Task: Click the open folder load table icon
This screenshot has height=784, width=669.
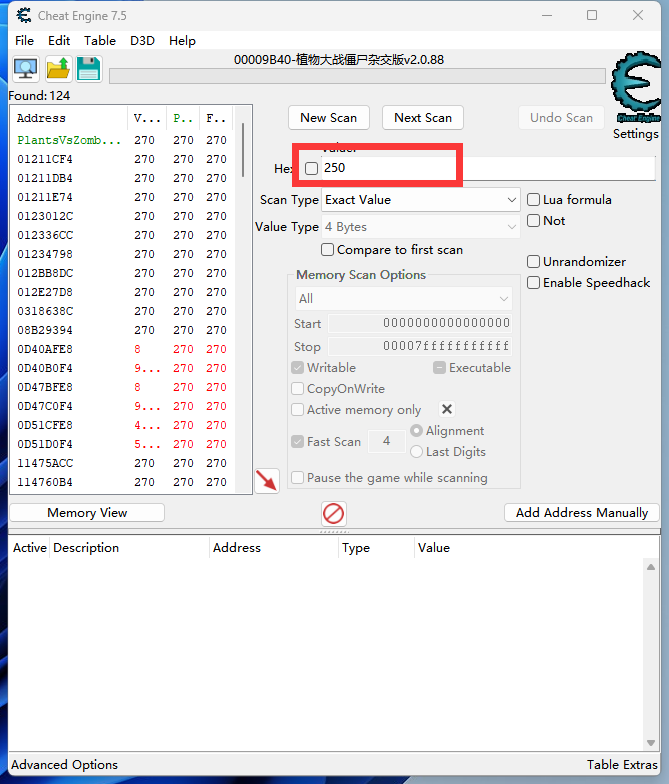Action: pos(58,69)
